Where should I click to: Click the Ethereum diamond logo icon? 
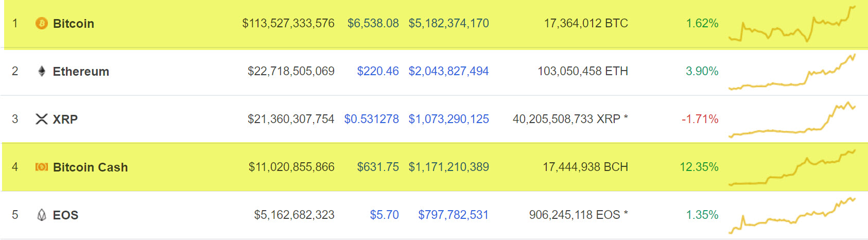pos(42,71)
